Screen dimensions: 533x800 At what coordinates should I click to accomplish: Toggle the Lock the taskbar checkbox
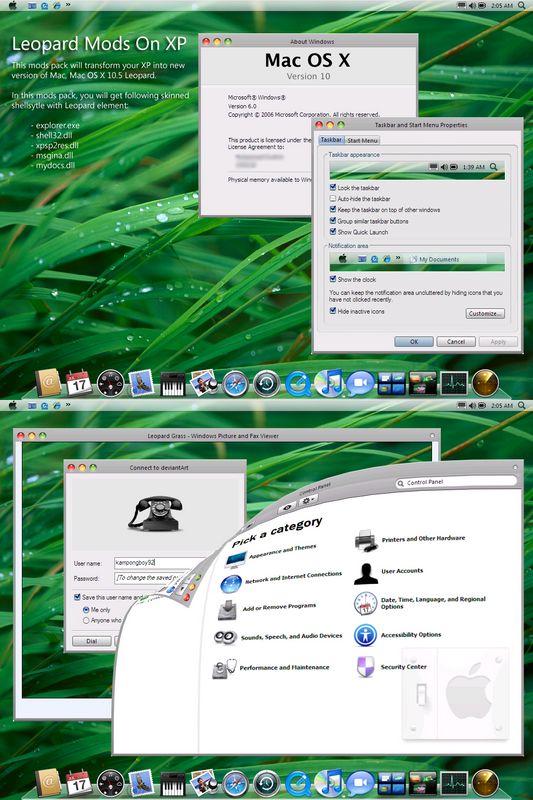coord(333,187)
